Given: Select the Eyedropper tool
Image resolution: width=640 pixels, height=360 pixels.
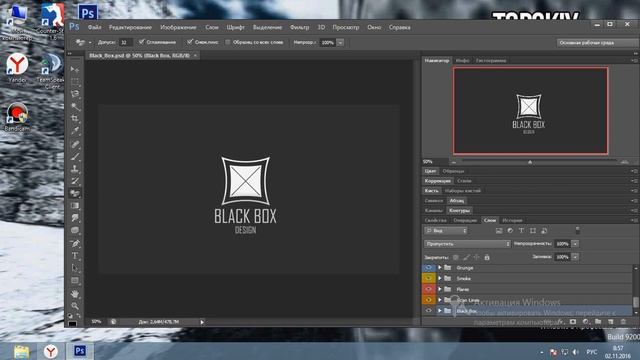Looking at the screenshot, I should point(75,131).
